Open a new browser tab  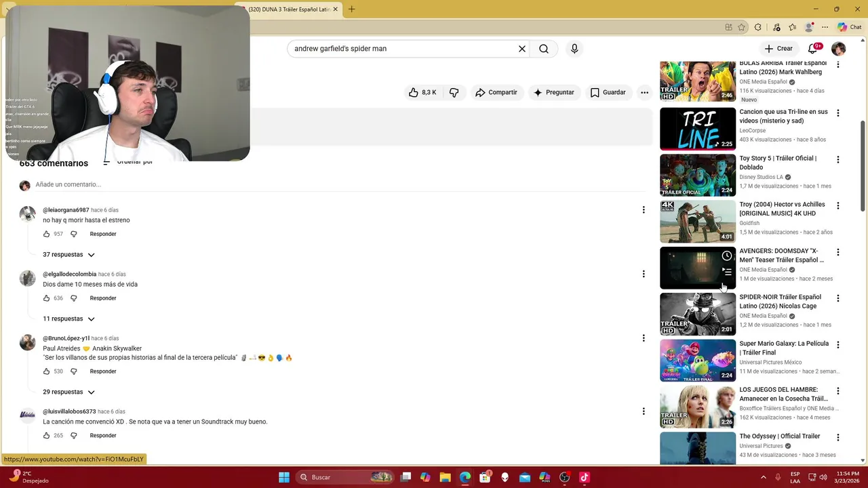click(x=351, y=9)
